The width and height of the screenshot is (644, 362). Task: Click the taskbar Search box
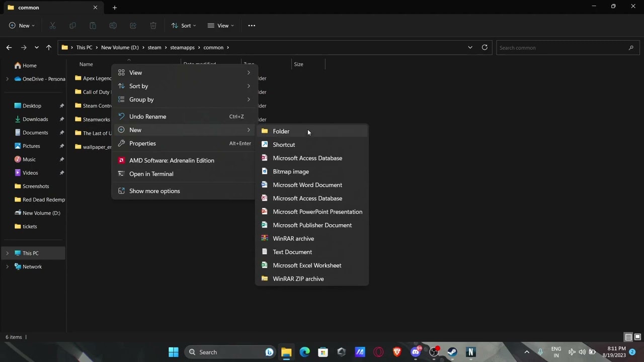[x=229, y=352]
